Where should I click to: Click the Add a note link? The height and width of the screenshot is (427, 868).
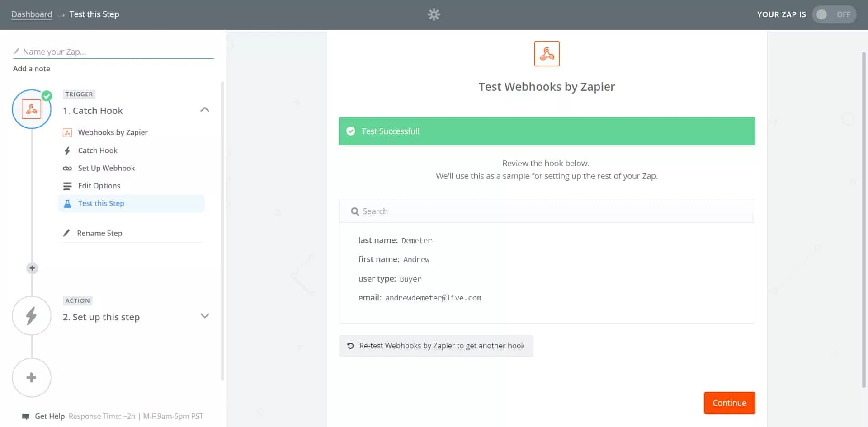click(x=32, y=69)
